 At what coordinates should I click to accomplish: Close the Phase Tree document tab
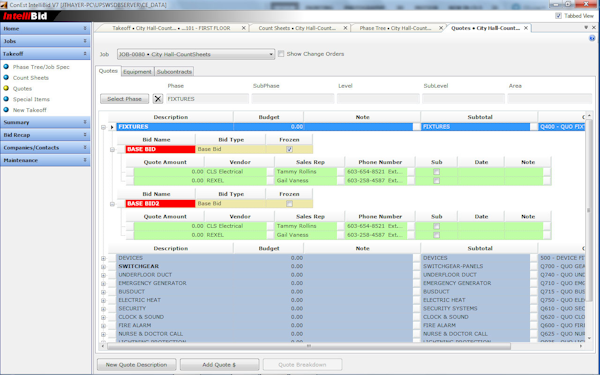440,28
